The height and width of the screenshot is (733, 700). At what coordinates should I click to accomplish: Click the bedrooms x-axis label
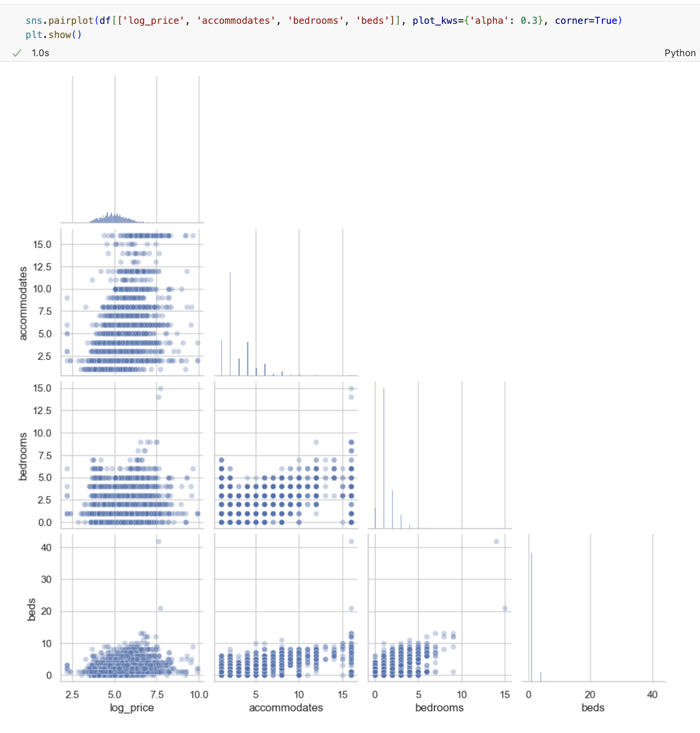tap(440, 707)
